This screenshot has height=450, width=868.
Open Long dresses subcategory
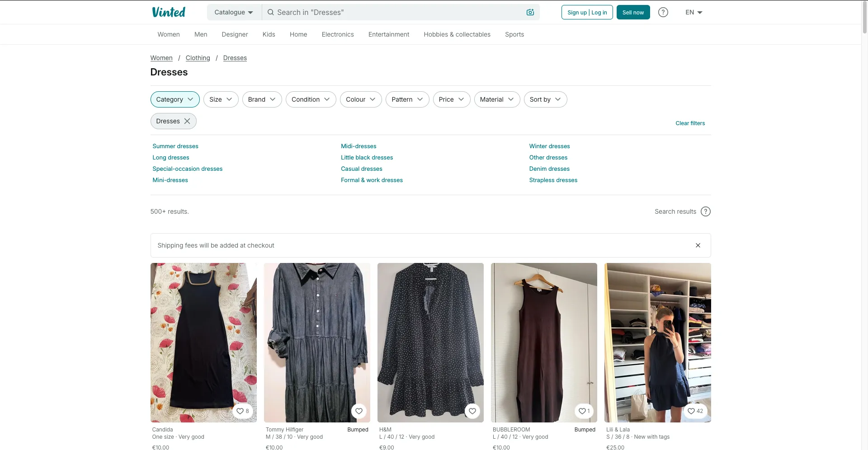[x=171, y=158]
